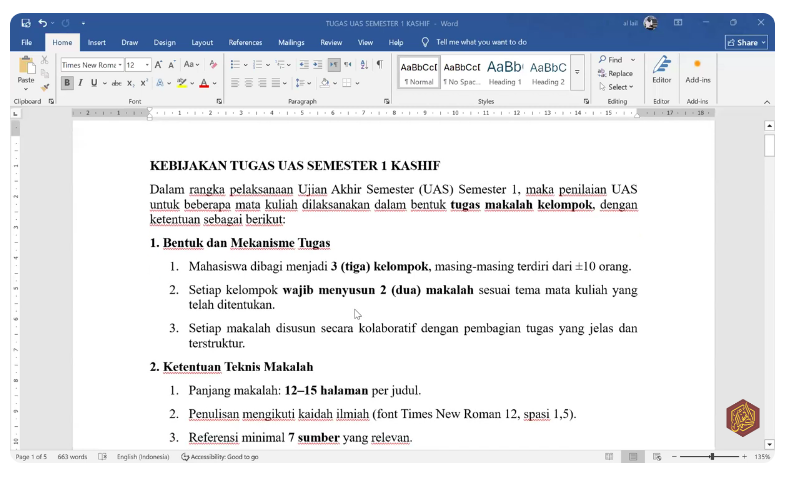The image size is (786, 479).
Task: Open the Select dropdown in Editing group
Action: pyautogui.click(x=616, y=87)
